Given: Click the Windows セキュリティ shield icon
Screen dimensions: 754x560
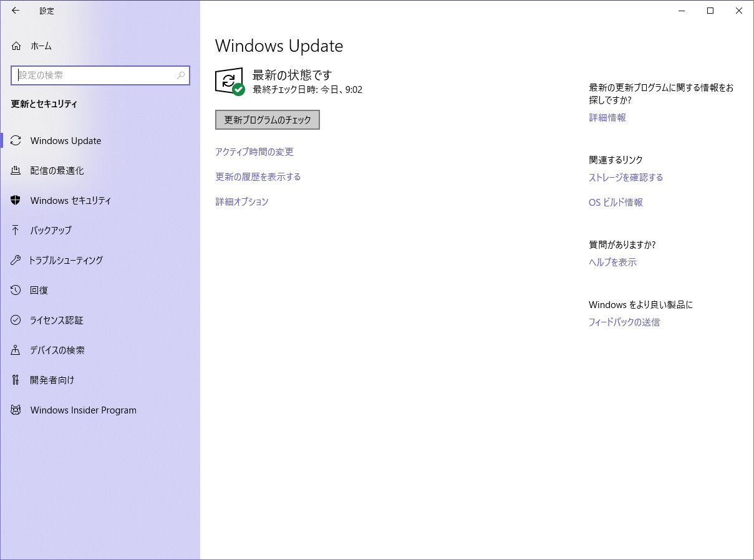Looking at the screenshot, I should tap(16, 201).
